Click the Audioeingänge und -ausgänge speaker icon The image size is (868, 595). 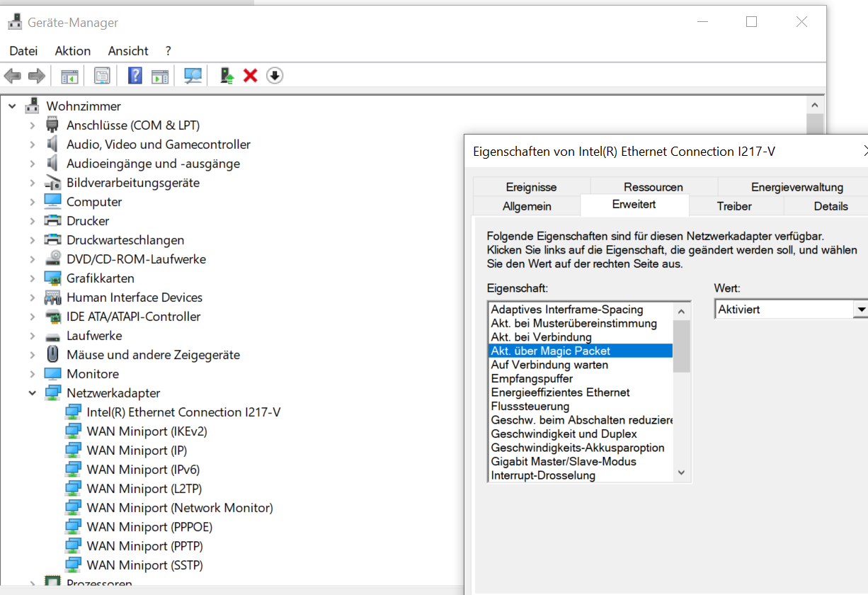(52, 163)
